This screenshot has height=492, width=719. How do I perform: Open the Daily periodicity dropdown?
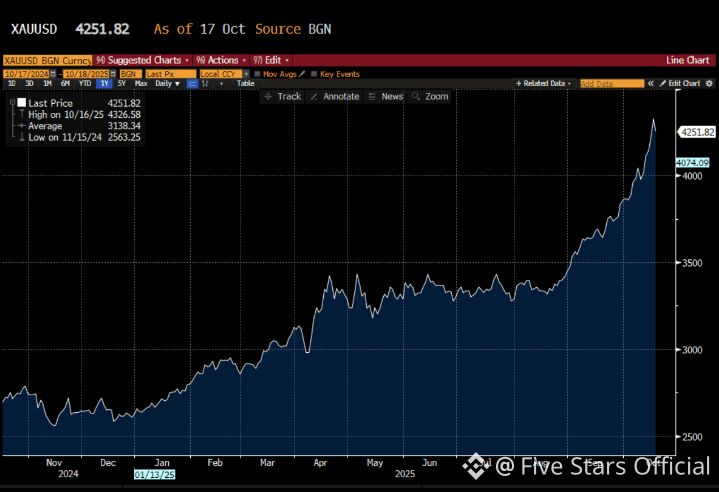coord(167,83)
